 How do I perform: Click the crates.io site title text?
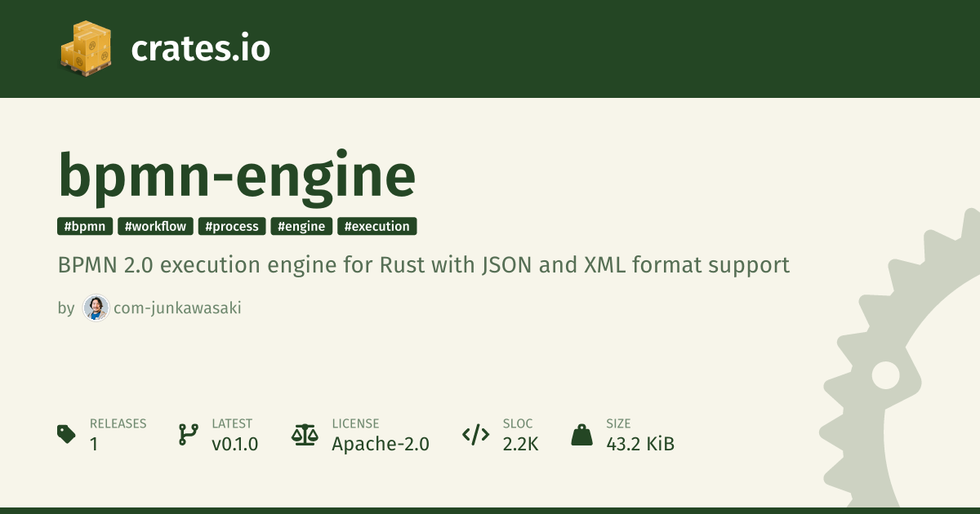point(200,49)
